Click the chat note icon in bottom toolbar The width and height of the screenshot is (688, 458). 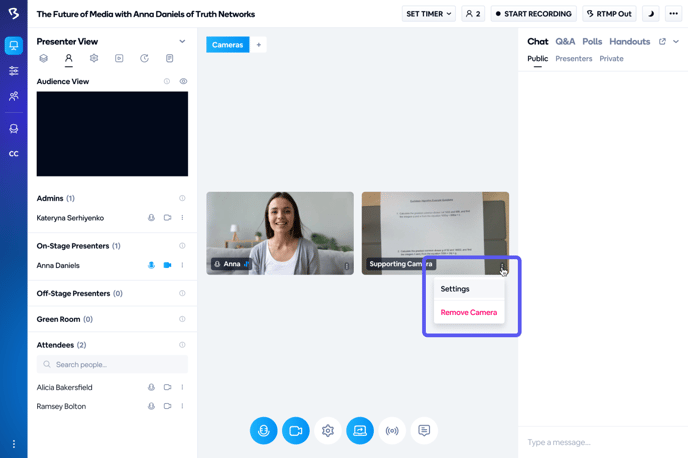(424, 430)
